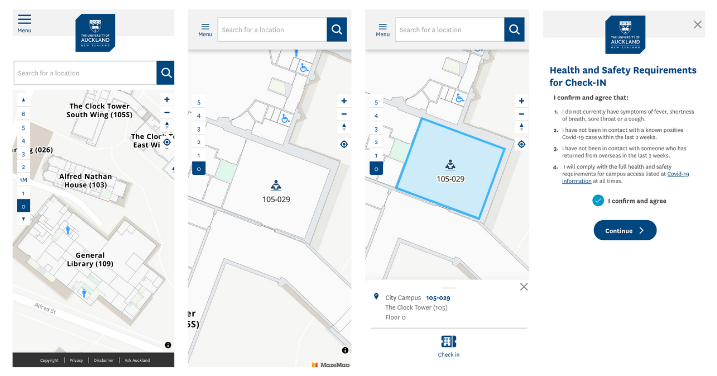Open Privacy in the footer menu
717x376 pixels.
[x=76, y=360]
